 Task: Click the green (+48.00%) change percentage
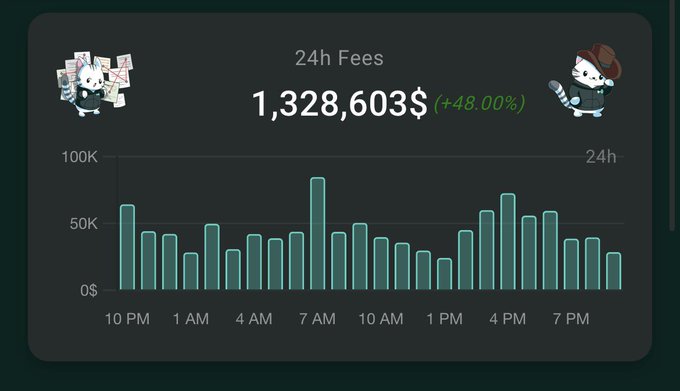click(479, 104)
